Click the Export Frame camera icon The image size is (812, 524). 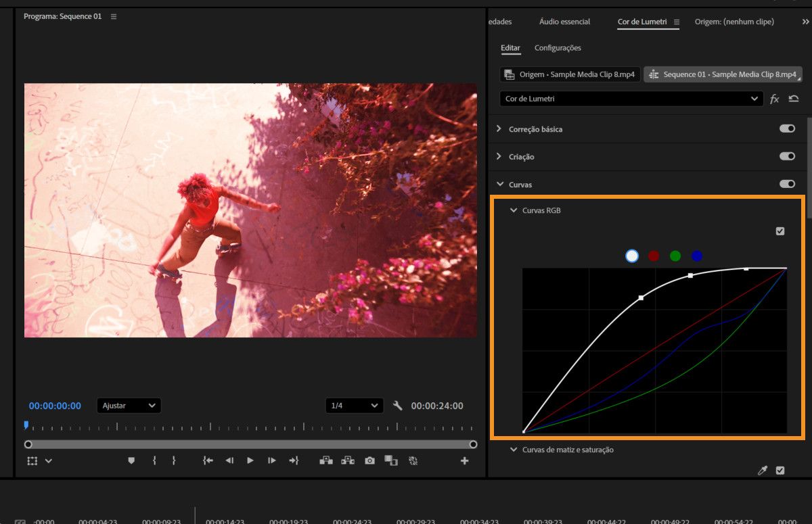(x=369, y=460)
